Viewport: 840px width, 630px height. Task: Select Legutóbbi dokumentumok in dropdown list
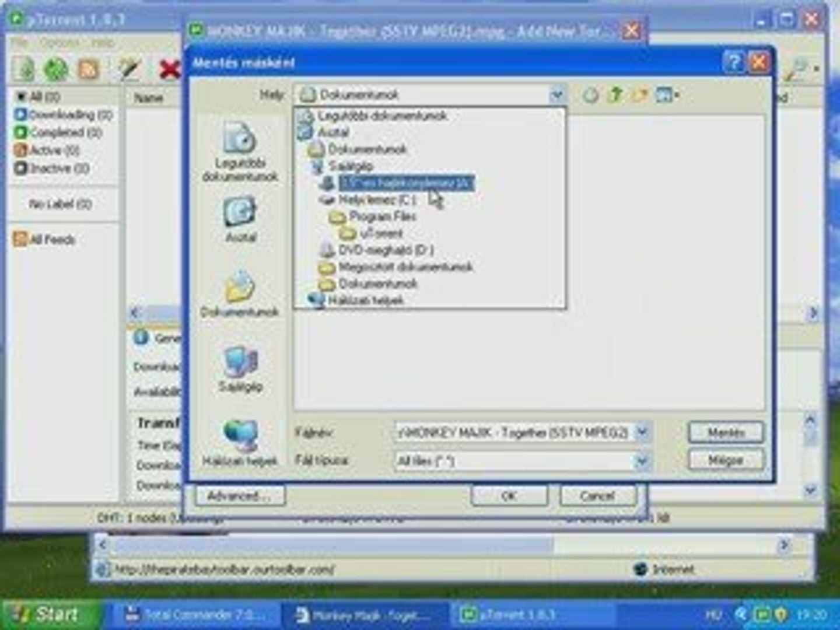[382, 116]
